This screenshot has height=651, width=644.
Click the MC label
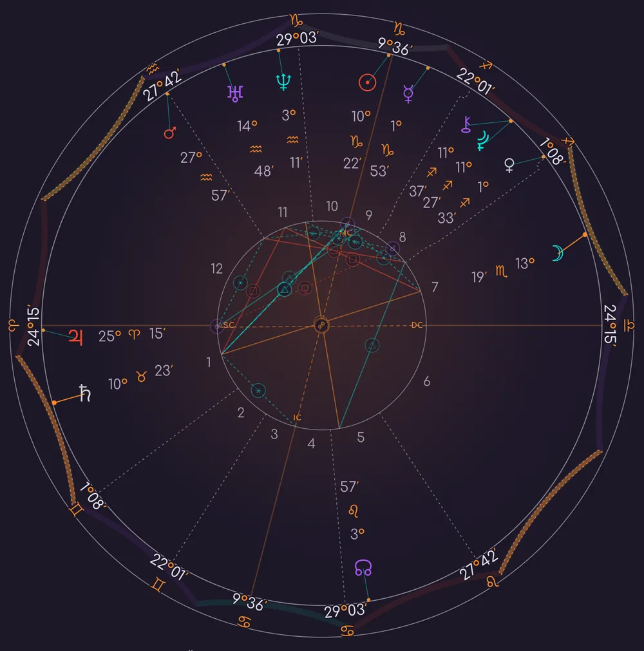click(345, 233)
